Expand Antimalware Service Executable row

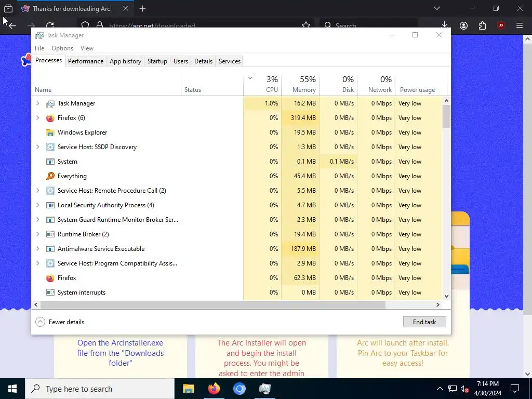pos(37,249)
